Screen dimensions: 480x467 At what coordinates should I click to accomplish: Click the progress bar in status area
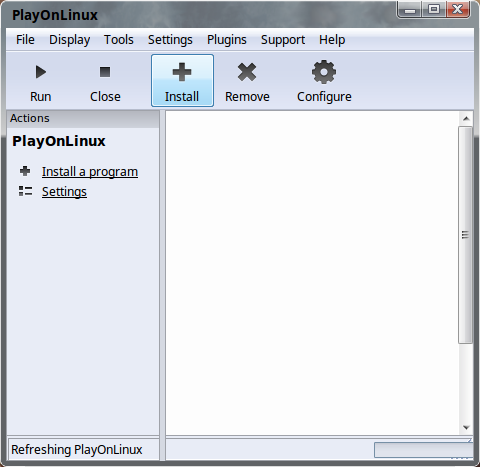pyautogui.click(x=424, y=450)
